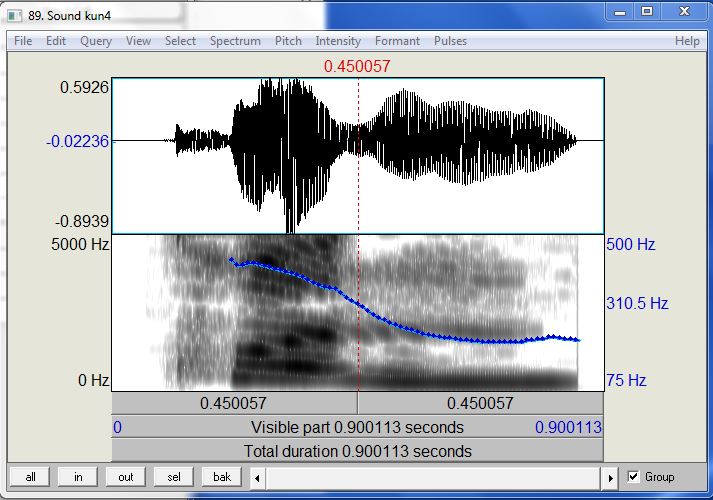713x500 pixels.
Task: Click the 'bak' zoom back button
Action: coord(221,477)
